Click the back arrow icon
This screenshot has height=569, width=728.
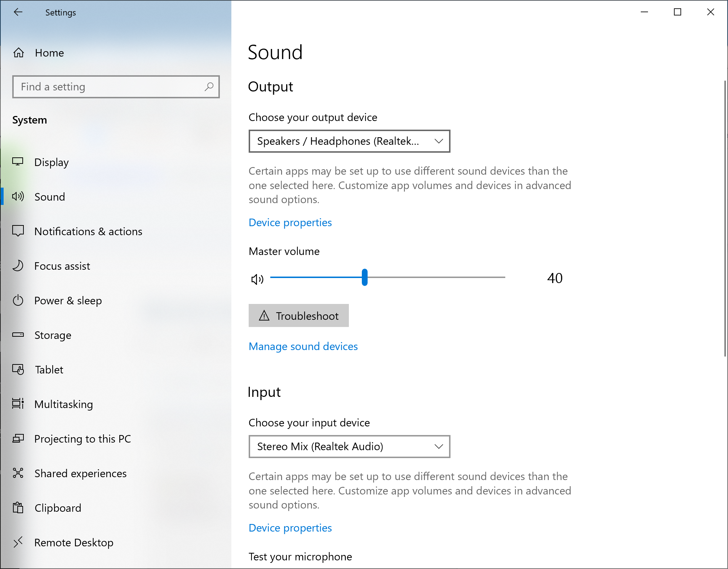(18, 12)
